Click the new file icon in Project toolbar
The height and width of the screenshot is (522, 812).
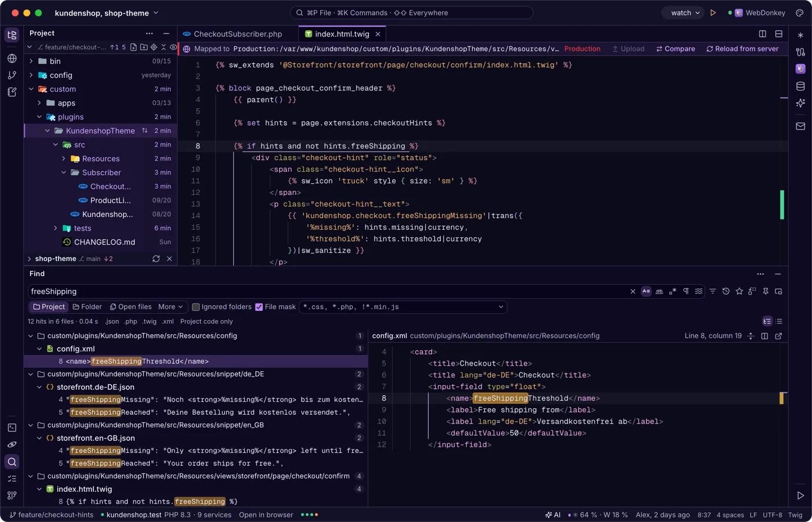coord(134,48)
